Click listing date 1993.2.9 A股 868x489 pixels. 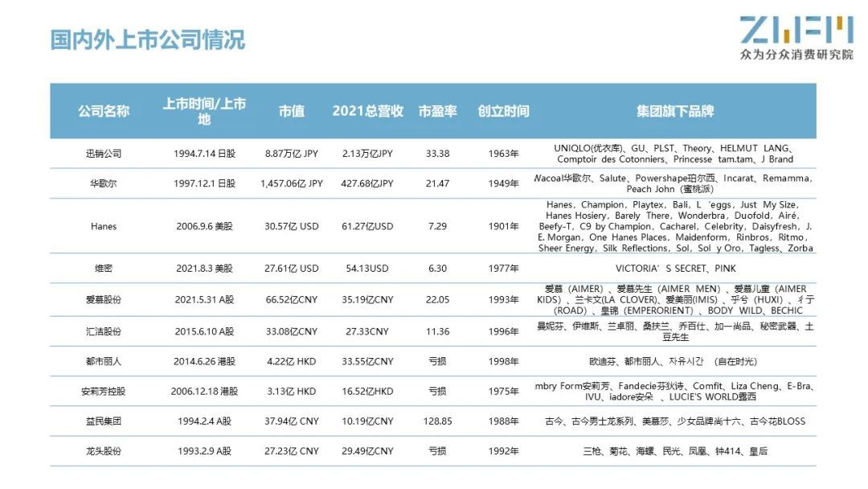click(x=204, y=450)
